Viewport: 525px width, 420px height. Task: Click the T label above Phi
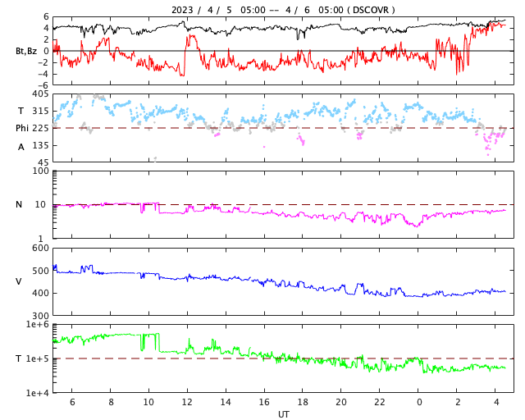pos(21,111)
